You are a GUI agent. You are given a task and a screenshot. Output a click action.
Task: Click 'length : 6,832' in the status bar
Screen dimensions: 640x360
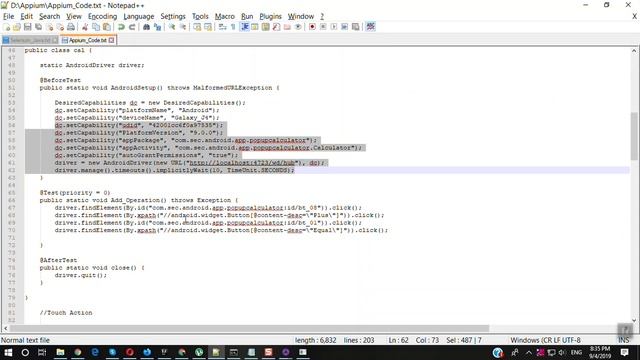316,340
